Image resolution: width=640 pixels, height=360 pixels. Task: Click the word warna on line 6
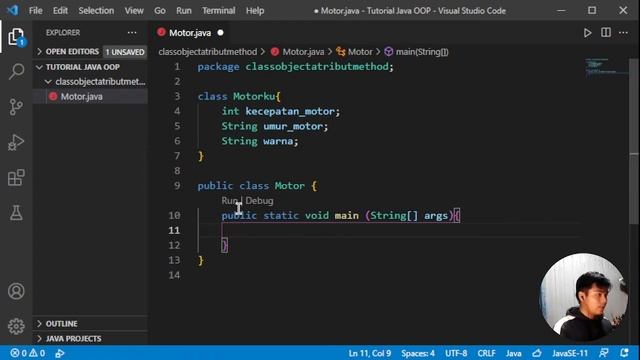(278, 141)
